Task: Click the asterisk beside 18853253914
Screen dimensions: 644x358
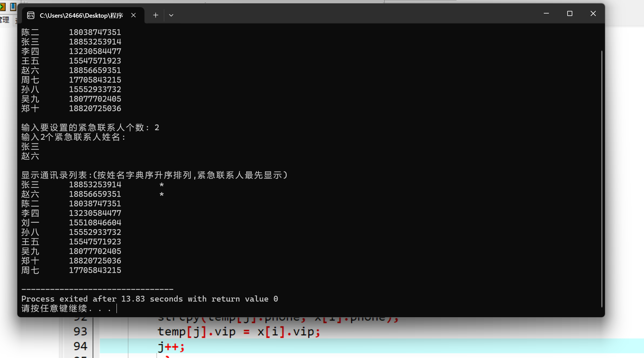Action: 162,185
